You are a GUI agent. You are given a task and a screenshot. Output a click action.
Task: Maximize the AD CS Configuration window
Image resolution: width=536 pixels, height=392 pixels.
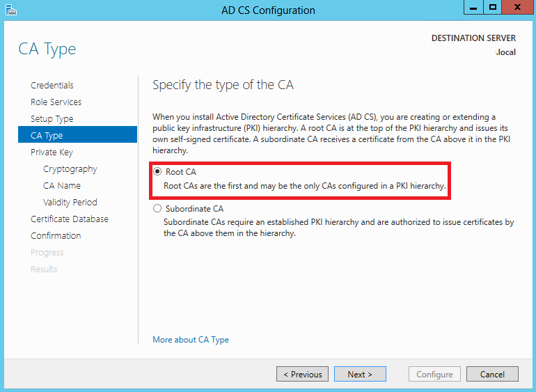coord(493,8)
